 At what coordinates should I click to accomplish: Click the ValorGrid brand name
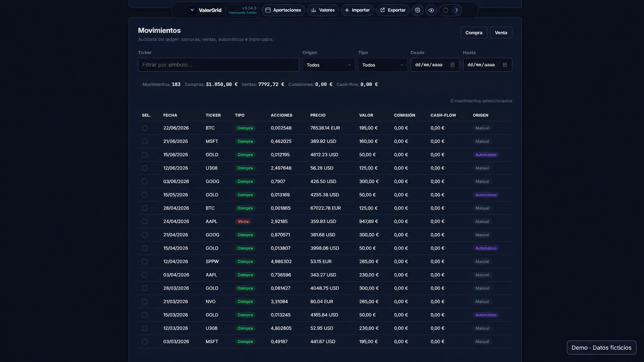(210, 10)
